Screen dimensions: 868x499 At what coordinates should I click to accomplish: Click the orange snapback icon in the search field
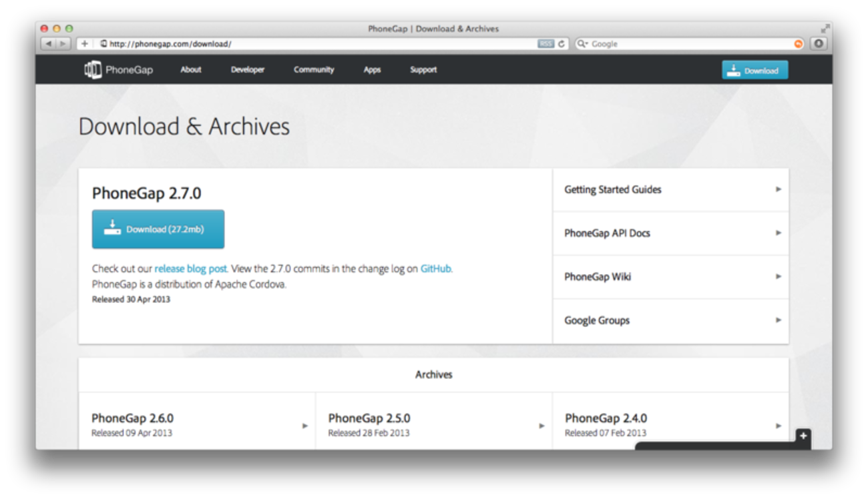pyautogui.click(x=799, y=44)
